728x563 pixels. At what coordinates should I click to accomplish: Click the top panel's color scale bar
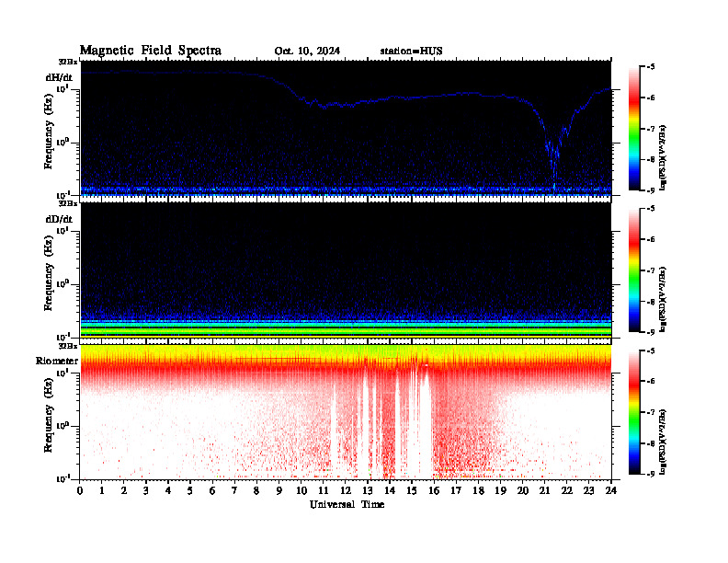tap(634, 128)
